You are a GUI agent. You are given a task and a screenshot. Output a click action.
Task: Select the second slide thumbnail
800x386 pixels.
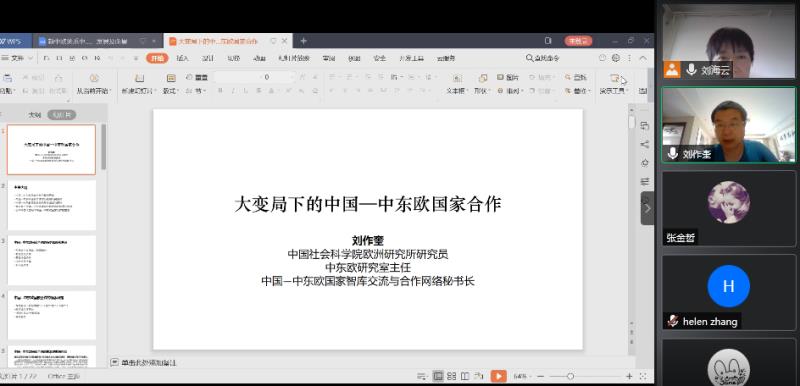(52, 205)
